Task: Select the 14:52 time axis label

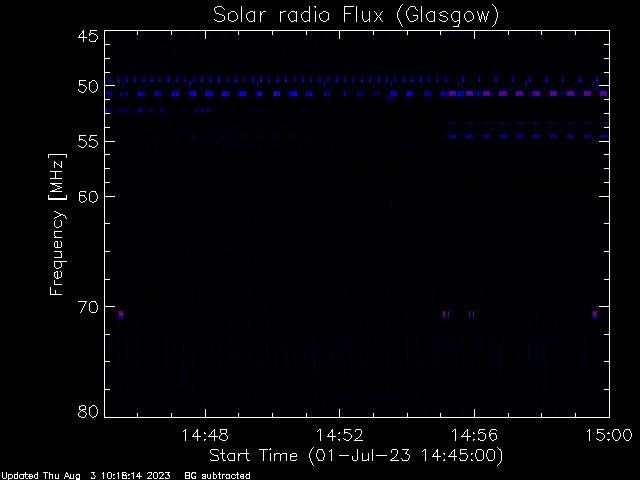Action: [x=340, y=435]
